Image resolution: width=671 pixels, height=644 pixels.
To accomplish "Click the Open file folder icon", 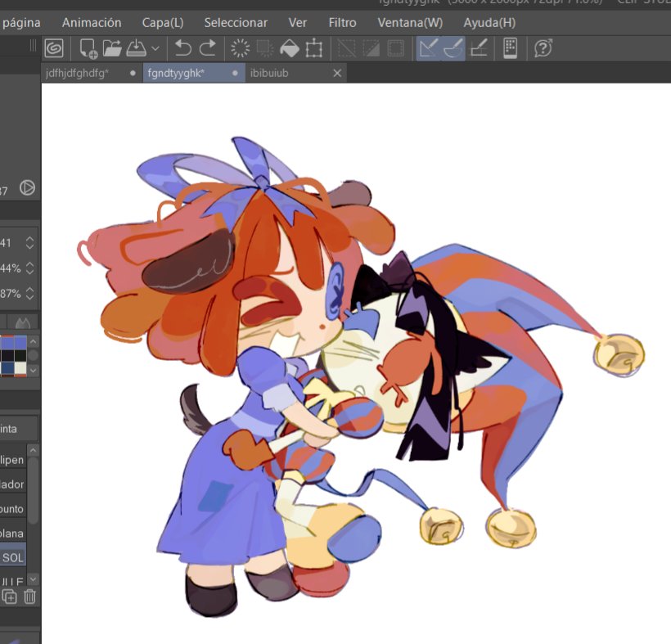I will click(112, 48).
